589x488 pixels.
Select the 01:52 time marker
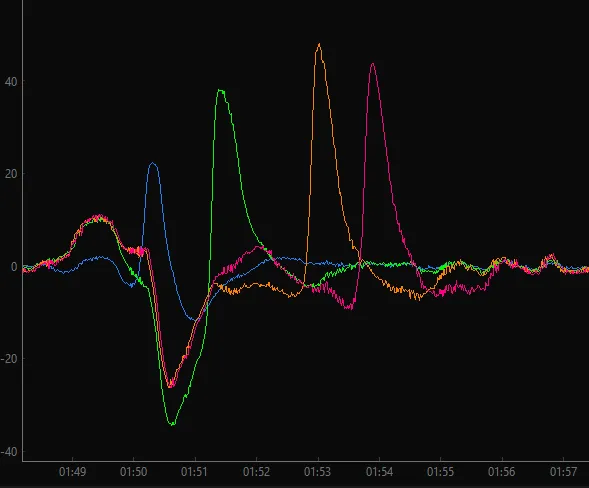tap(256, 471)
